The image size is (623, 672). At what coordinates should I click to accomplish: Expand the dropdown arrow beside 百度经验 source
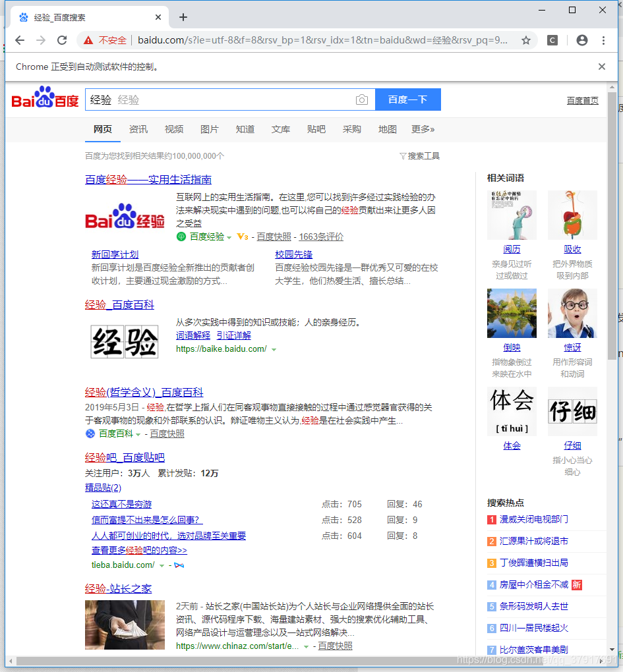[229, 237]
